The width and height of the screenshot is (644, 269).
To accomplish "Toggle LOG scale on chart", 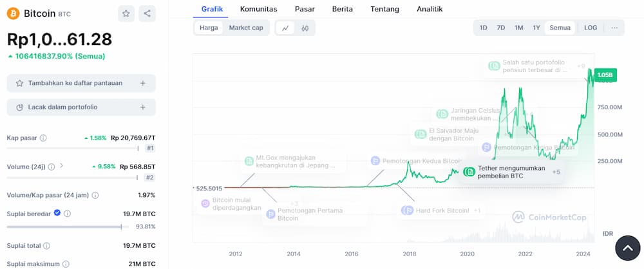I will tap(591, 28).
